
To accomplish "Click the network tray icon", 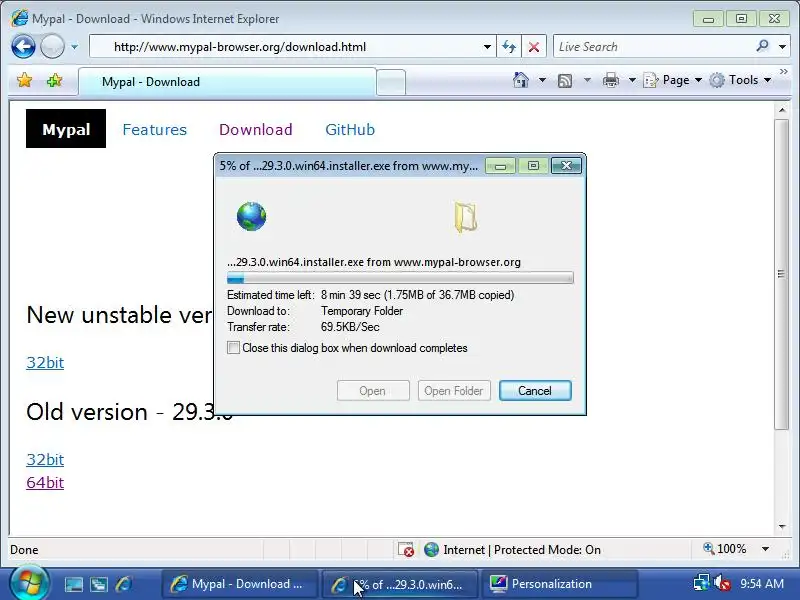I will point(702,584).
